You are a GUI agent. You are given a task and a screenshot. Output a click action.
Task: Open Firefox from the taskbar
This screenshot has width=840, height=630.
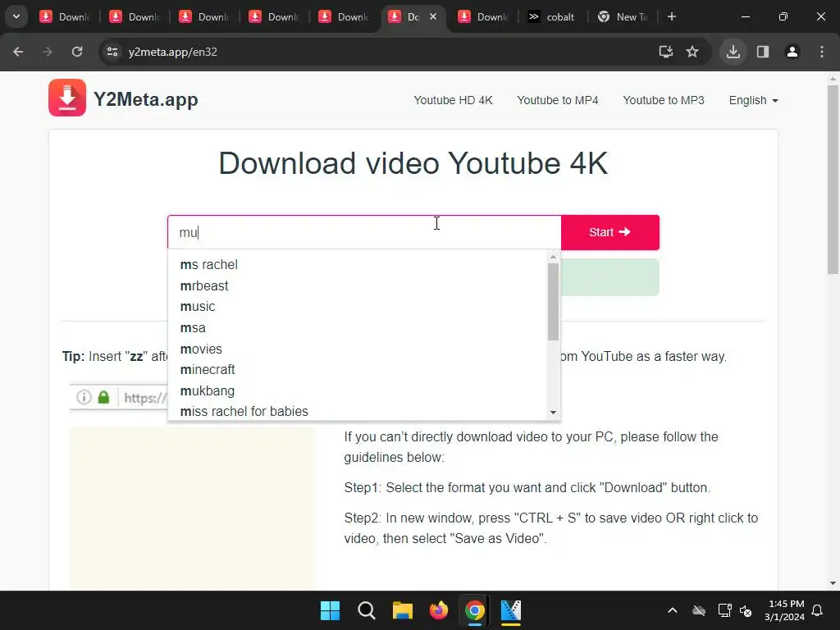point(439,610)
